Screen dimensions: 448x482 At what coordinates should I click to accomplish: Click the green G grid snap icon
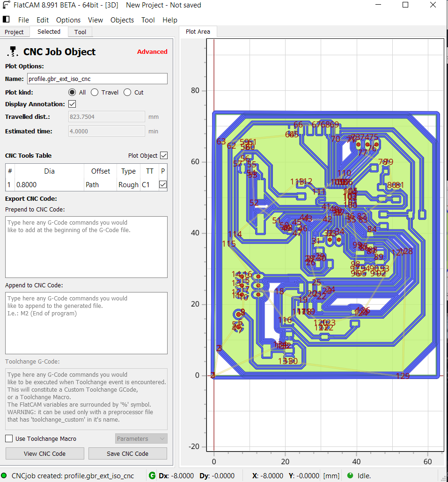[x=152, y=475]
